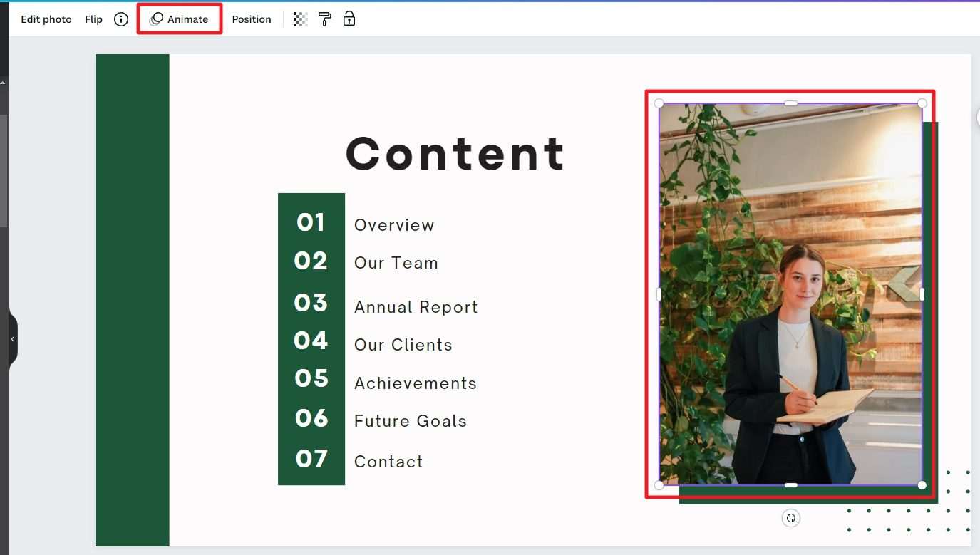The width and height of the screenshot is (980, 555).
Task: Click the top-left corner resize handle
Action: 659,103
